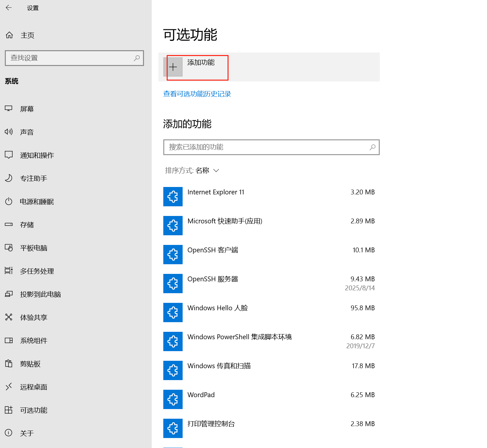Focus the 查找设置 search field
The image size is (487, 448).
click(x=74, y=58)
